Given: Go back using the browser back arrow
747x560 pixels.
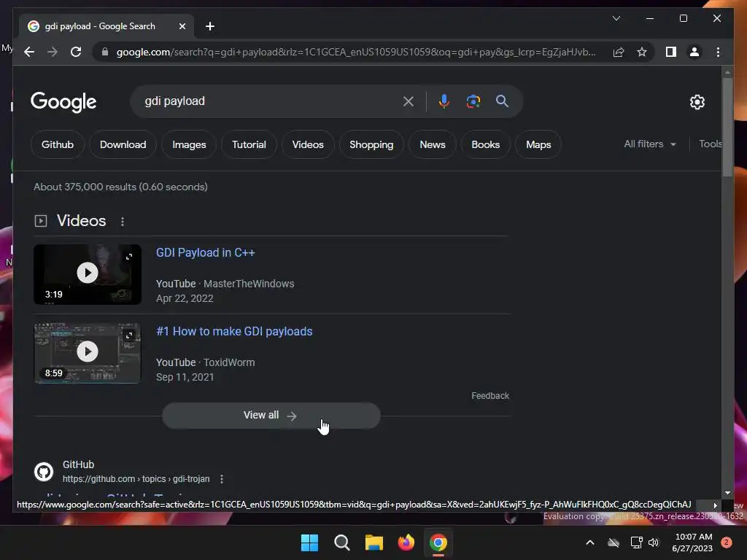Looking at the screenshot, I should [29, 52].
